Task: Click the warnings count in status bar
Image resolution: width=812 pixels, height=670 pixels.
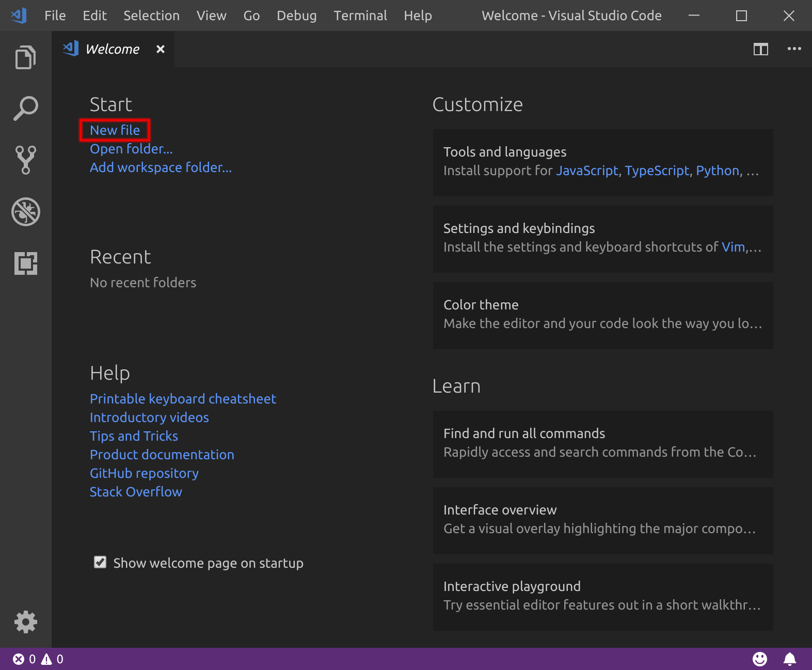Action: click(52, 659)
